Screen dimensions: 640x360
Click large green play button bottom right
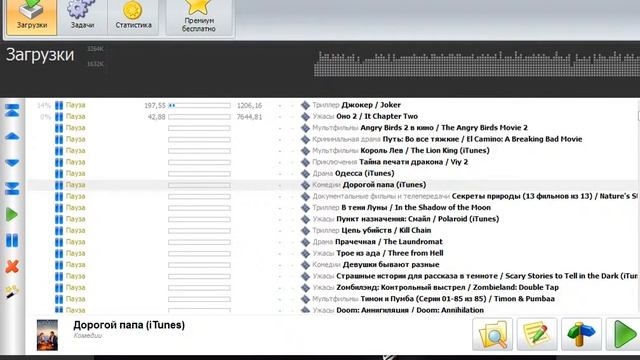pyautogui.click(x=623, y=335)
